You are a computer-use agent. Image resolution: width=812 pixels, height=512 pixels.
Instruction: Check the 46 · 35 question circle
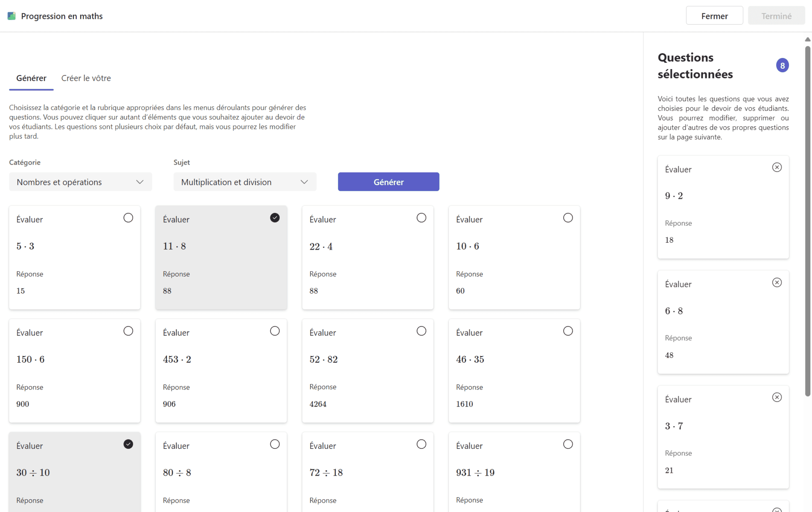(568, 331)
